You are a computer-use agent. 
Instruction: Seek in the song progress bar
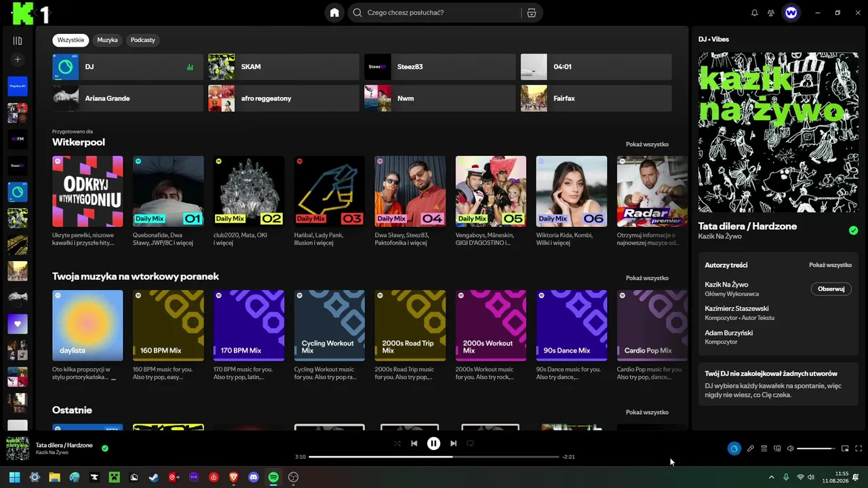434,457
